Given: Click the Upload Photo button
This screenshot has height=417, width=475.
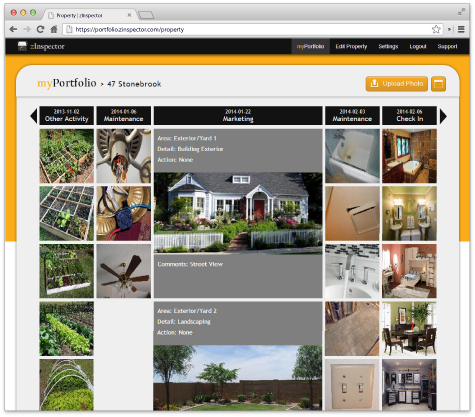Looking at the screenshot, I should pos(397,84).
